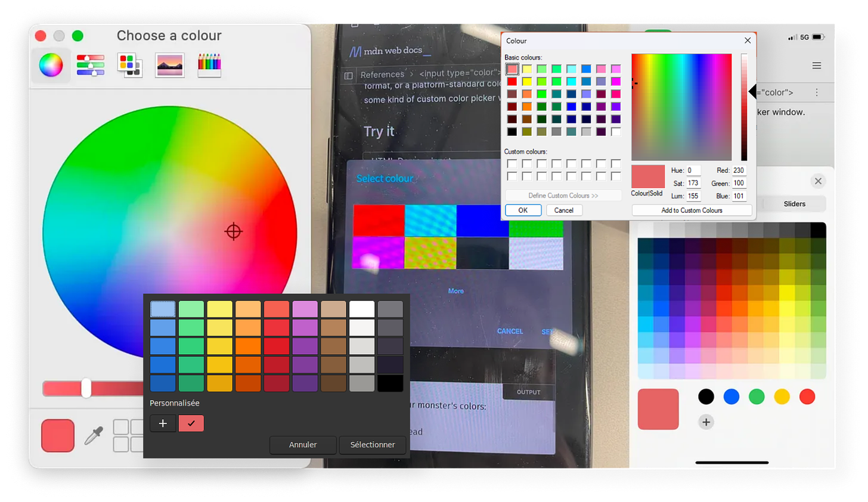Open the hamburger menu on the iOS page
This screenshot has height=502, width=868.
(817, 66)
